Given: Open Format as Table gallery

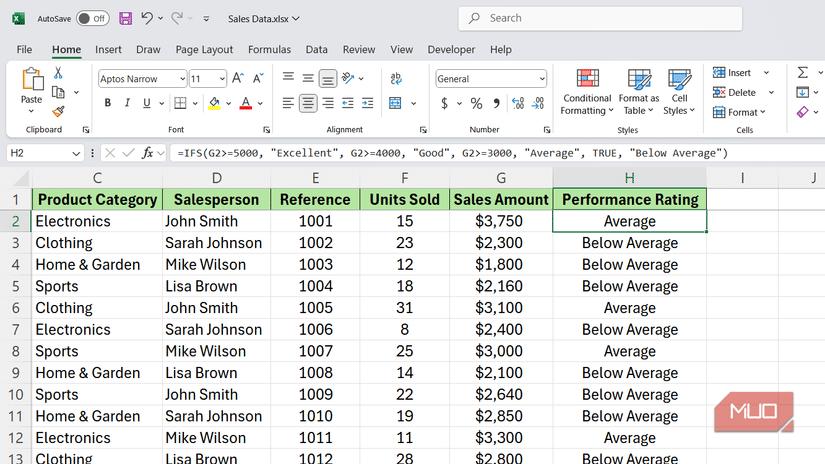Looking at the screenshot, I should [639, 92].
